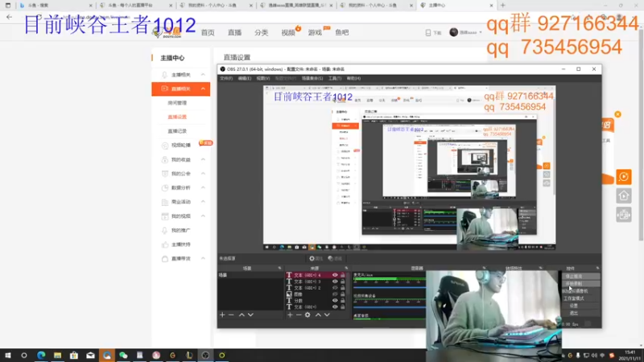Toggle visibility of 分数 source
The image size is (644, 362).
335,300
